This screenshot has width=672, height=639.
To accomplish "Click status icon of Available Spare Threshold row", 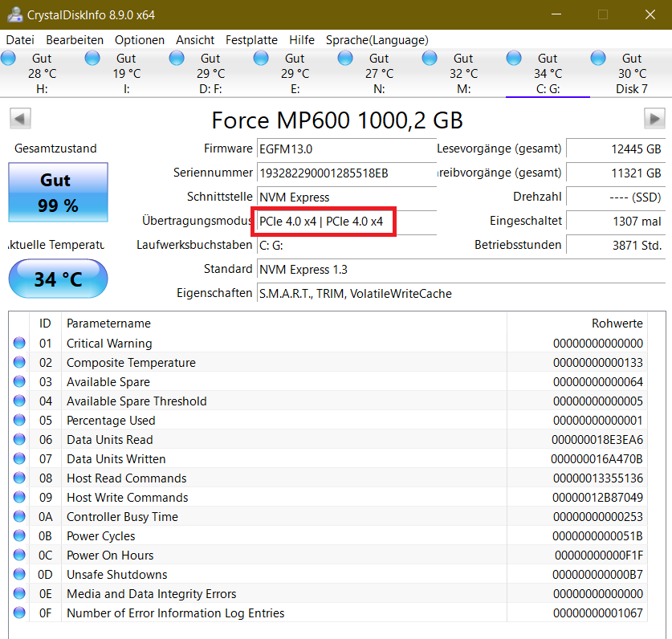I will pyautogui.click(x=19, y=401).
